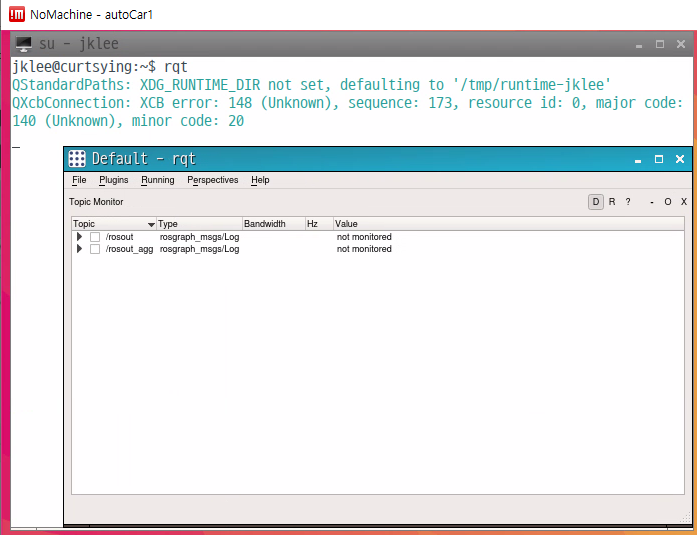Click the R reload icon in Topic Monitor
Viewport: 697px width, 535px height.
pos(612,202)
